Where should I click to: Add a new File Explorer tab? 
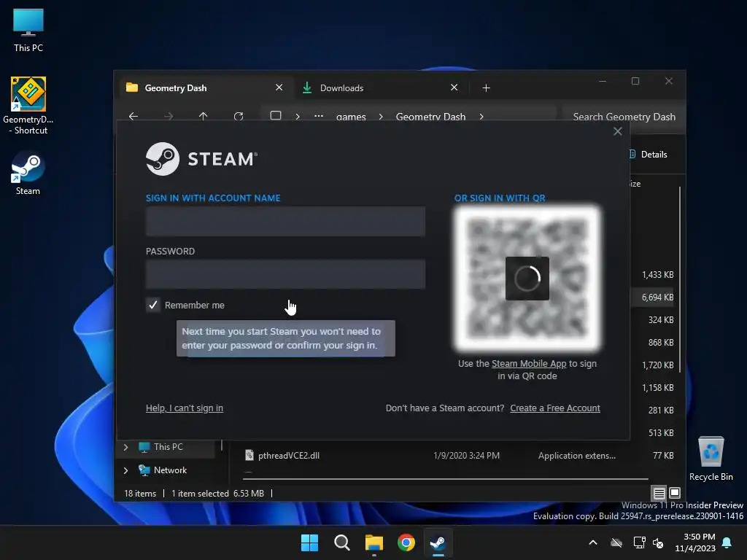pyautogui.click(x=486, y=88)
